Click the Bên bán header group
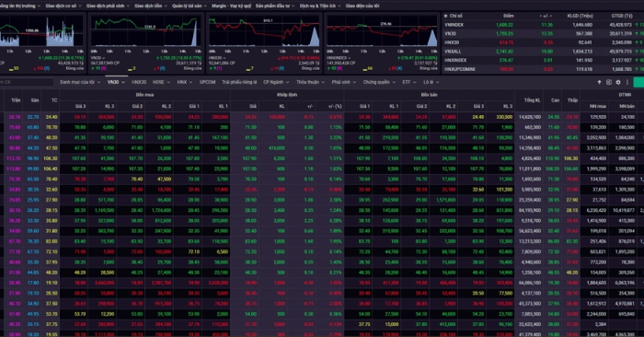 [x=429, y=95]
